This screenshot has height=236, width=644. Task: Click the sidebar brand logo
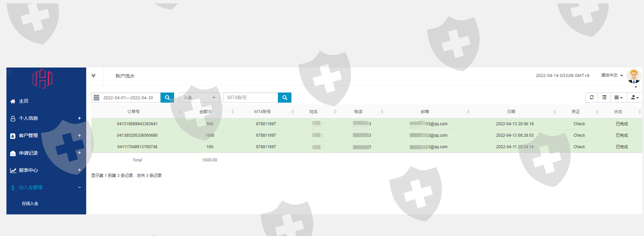(x=43, y=79)
